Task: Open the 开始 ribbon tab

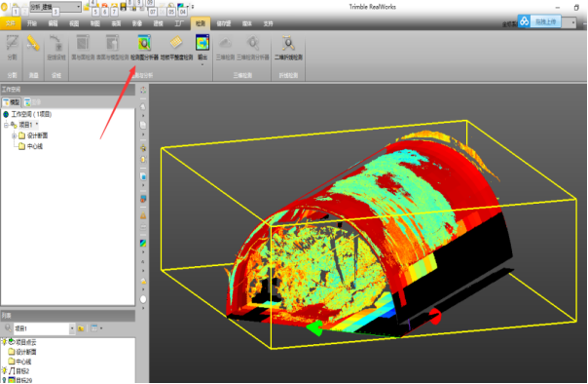Action: coord(32,23)
